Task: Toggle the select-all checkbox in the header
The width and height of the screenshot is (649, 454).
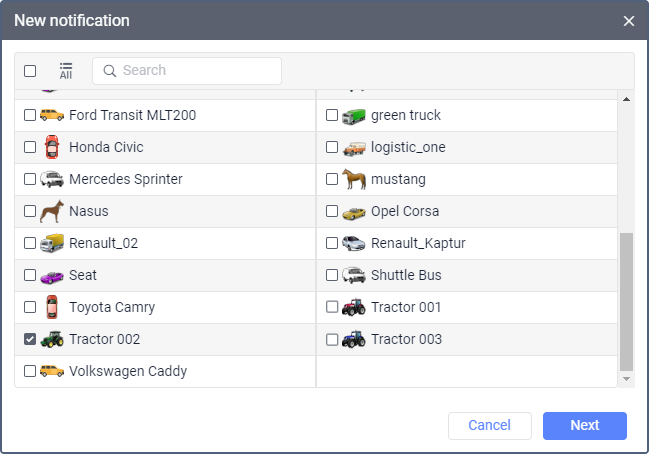Action: (30, 71)
